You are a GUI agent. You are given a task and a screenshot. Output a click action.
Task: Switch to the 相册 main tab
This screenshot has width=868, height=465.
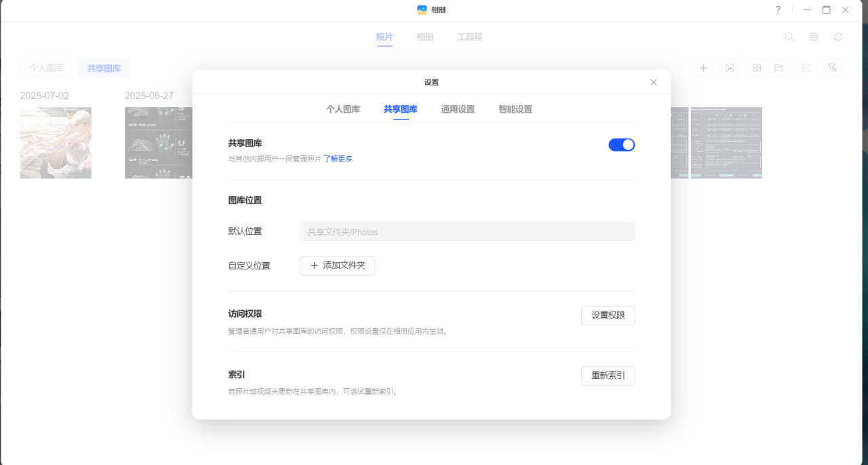pos(425,37)
